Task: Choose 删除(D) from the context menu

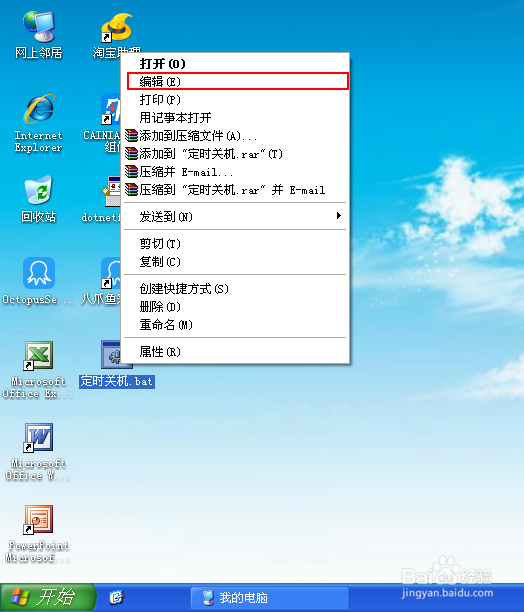Action: (x=235, y=307)
